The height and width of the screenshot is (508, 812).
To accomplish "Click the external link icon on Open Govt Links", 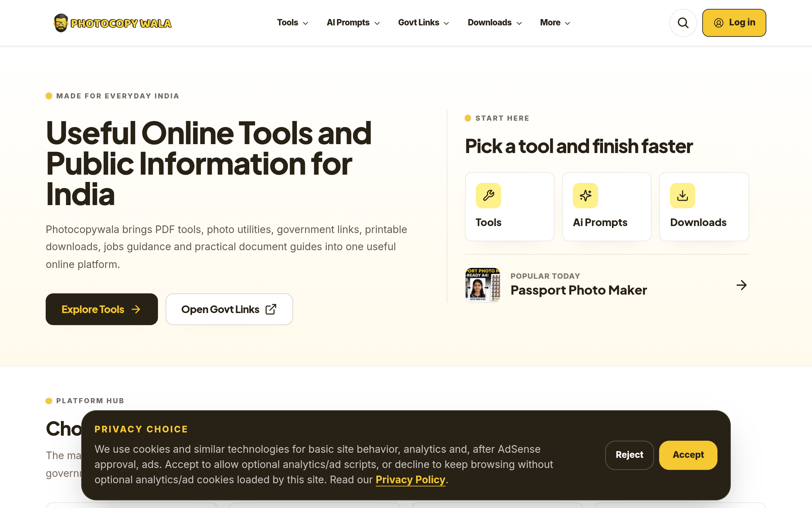I will [x=271, y=309].
